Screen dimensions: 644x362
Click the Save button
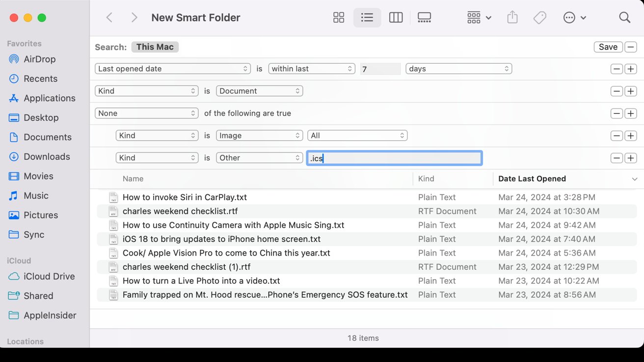point(608,47)
